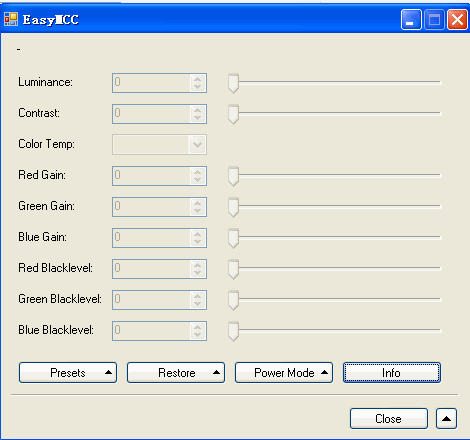Viewport: 470px width, 440px height.
Task: Close the EasyMCC window with red X
Action: (457, 20)
